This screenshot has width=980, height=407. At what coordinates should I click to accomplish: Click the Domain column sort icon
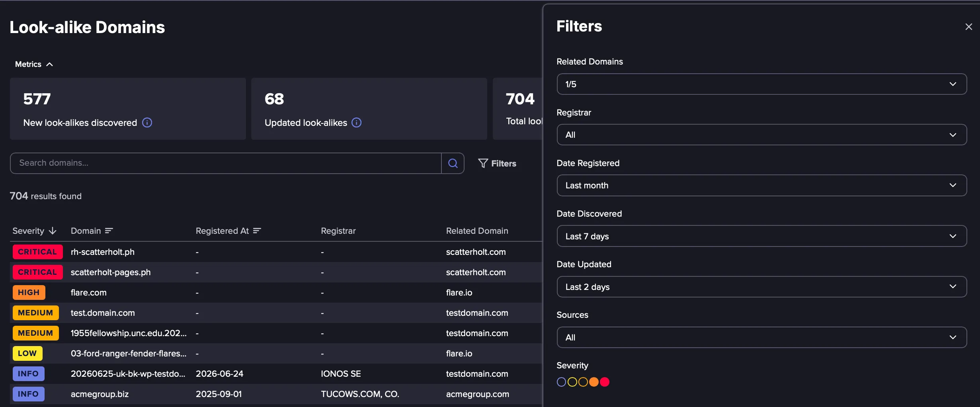click(x=109, y=231)
